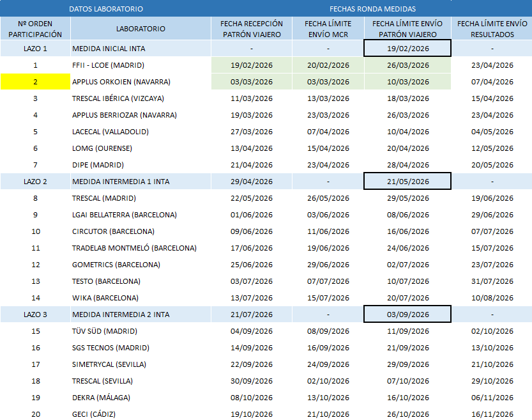The image size is (532, 420).
Task: Click the bordered 19/02/2026 cell in LAZO 1 row
Action: (x=407, y=49)
